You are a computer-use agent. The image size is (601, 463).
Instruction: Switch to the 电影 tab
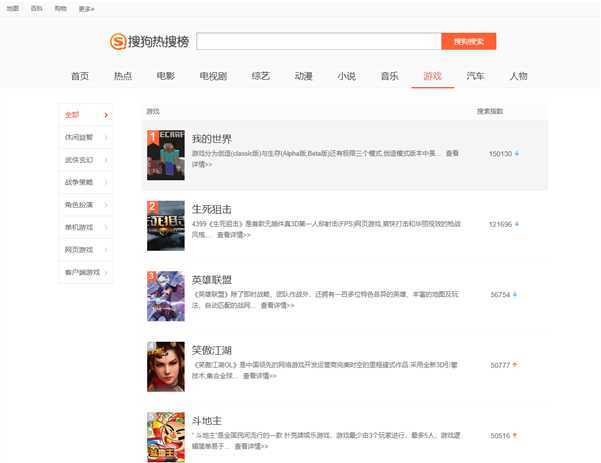(x=166, y=76)
